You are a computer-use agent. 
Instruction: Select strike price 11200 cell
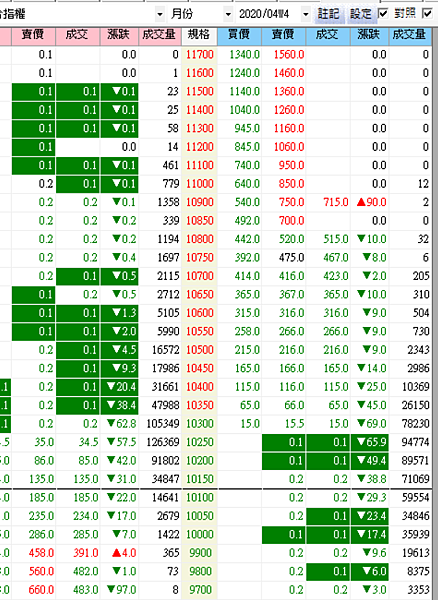coord(199,147)
